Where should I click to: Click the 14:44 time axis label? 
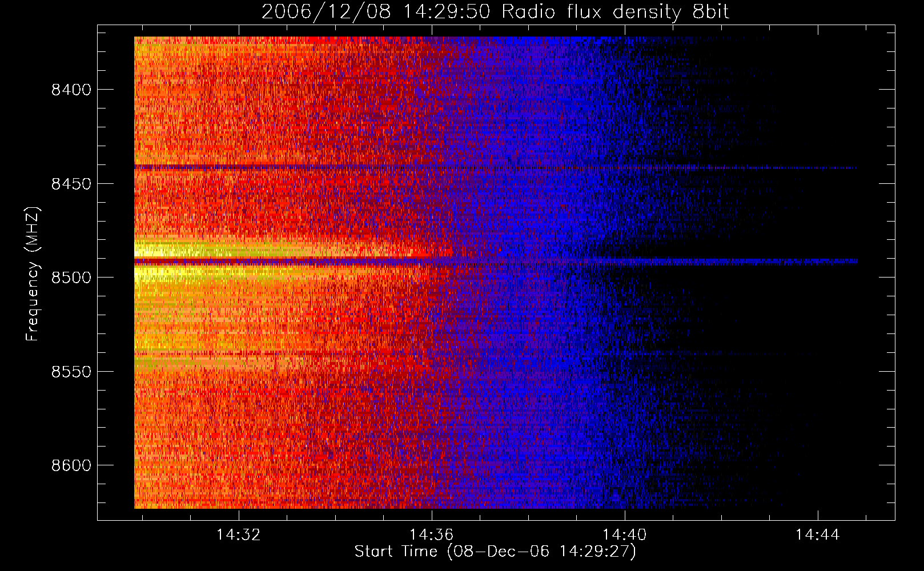(818, 534)
